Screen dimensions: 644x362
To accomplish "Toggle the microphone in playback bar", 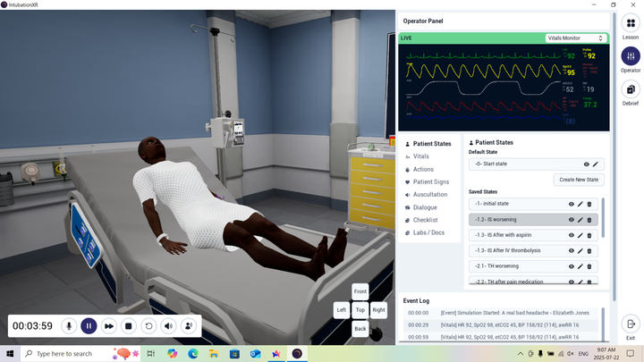I will point(69,326).
